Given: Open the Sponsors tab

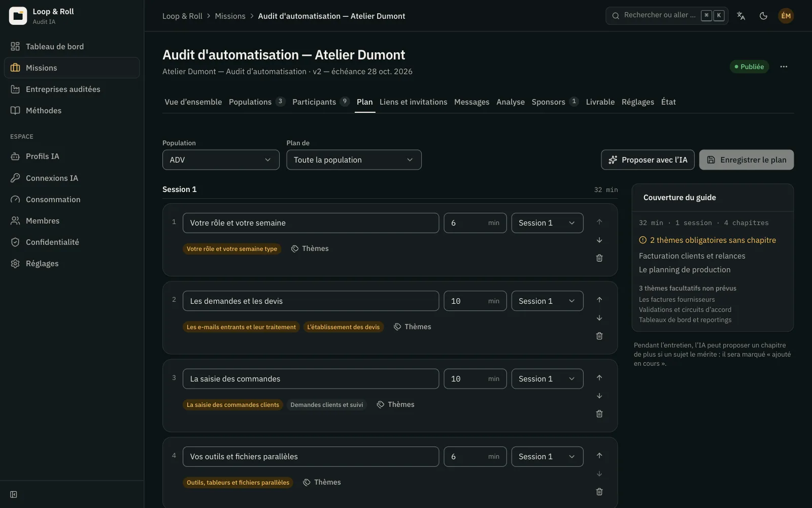Looking at the screenshot, I should click(555, 102).
